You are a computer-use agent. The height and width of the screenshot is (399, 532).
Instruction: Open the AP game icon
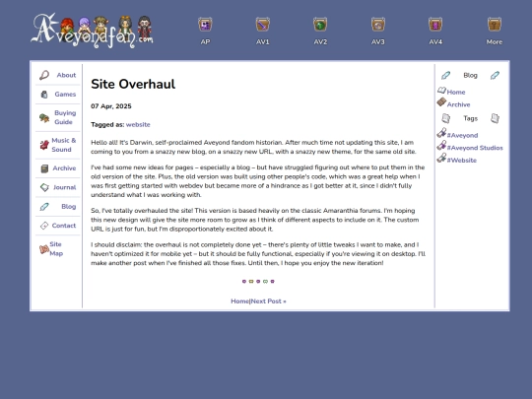coord(205,25)
